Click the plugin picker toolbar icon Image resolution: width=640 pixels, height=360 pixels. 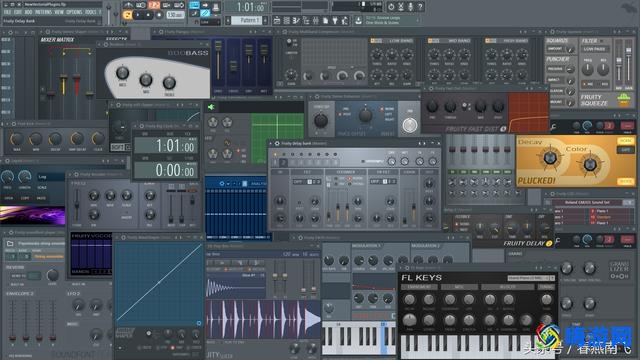(x=335, y=20)
